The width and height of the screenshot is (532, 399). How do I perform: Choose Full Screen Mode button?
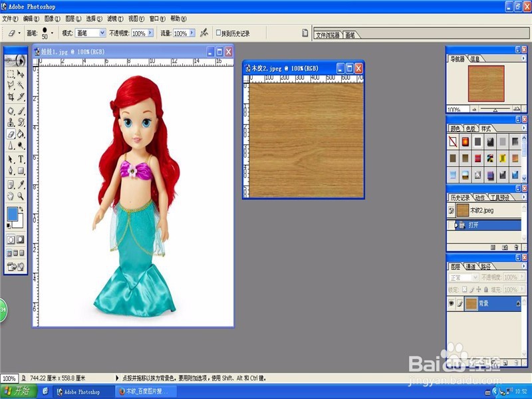tap(22, 253)
